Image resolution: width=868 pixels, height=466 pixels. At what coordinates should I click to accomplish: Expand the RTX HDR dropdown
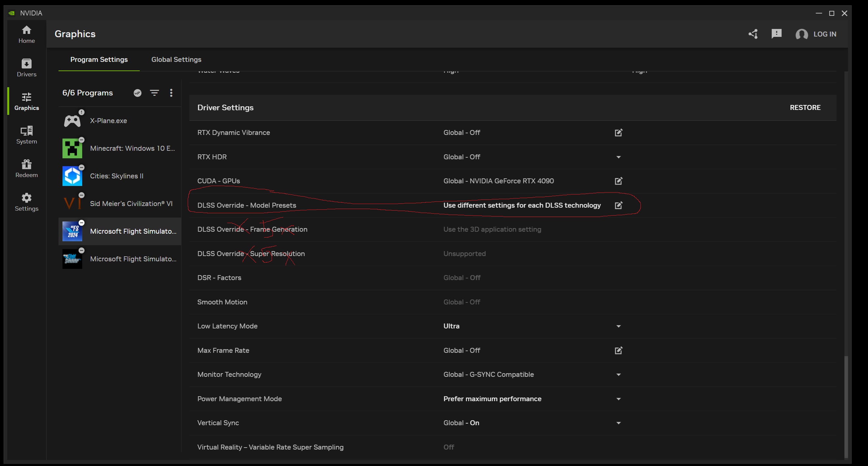(x=618, y=157)
